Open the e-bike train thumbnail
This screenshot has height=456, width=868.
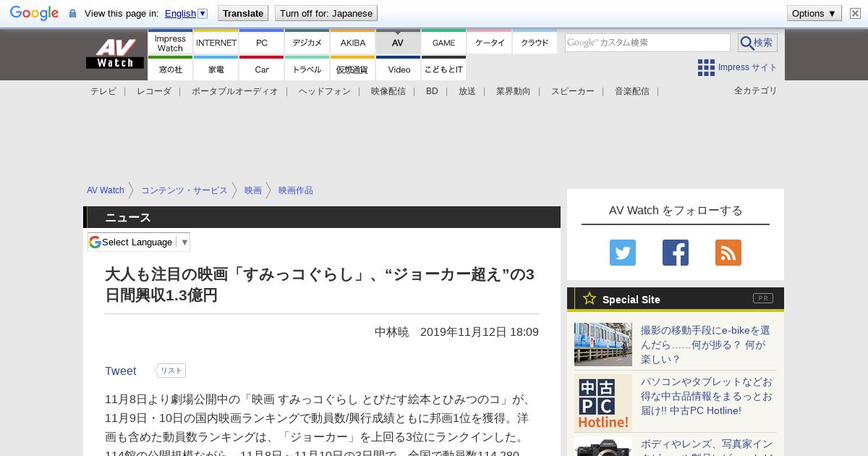[x=603, y=345]
